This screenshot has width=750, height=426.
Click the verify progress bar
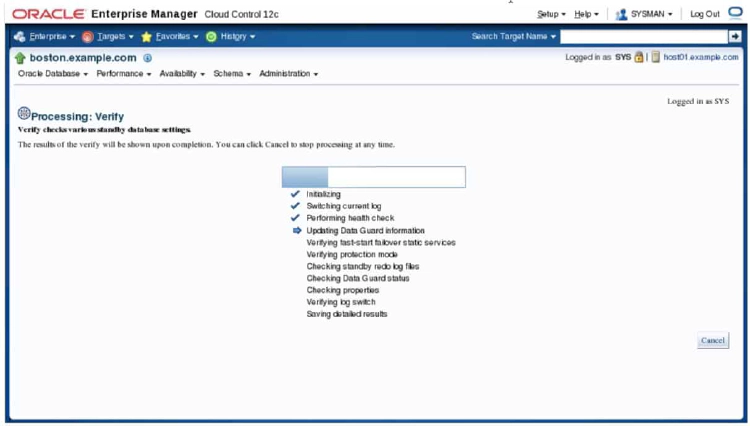click(374, 177)
